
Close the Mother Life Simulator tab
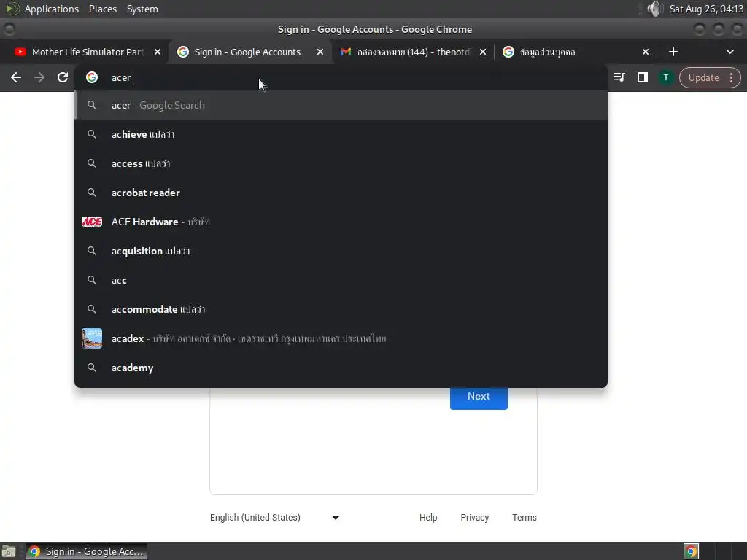[x=158, y=52]
